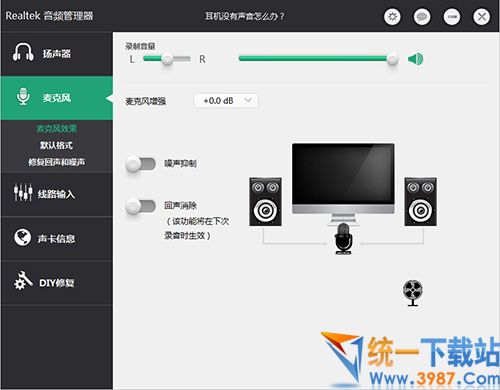Click the L/R balance slider handle
500x390 pixels.
167,59
